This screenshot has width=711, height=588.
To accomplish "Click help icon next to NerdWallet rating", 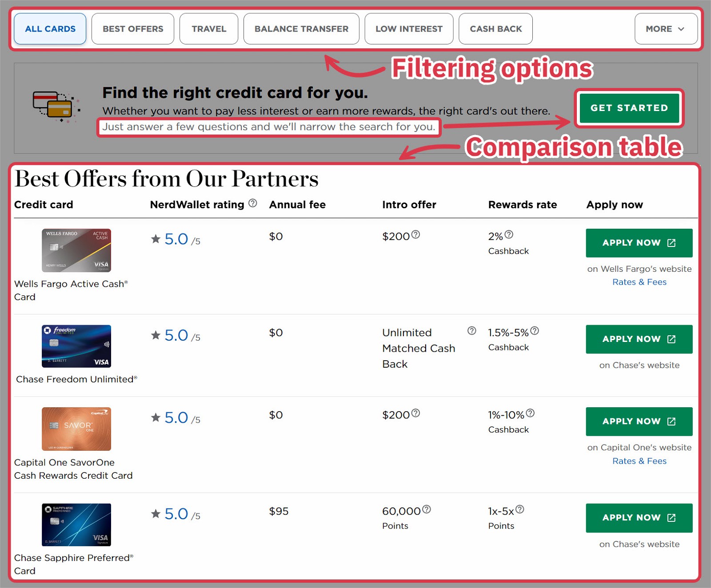I will pyautogui.click(x=252, y=203).
